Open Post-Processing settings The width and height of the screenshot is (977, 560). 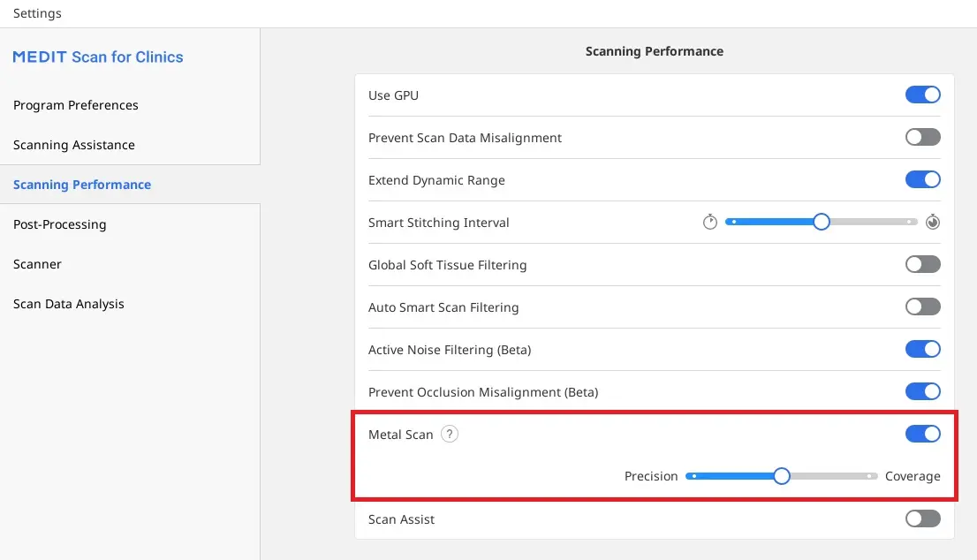click(x=60, y=224)
